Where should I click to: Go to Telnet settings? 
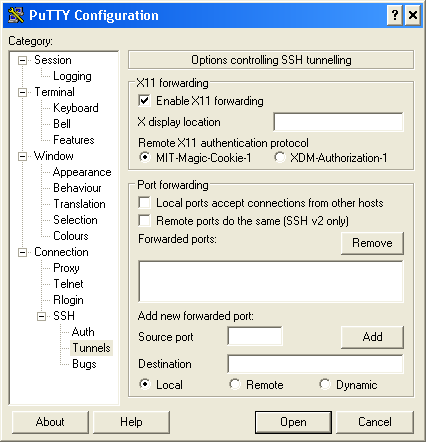point(68,284)
